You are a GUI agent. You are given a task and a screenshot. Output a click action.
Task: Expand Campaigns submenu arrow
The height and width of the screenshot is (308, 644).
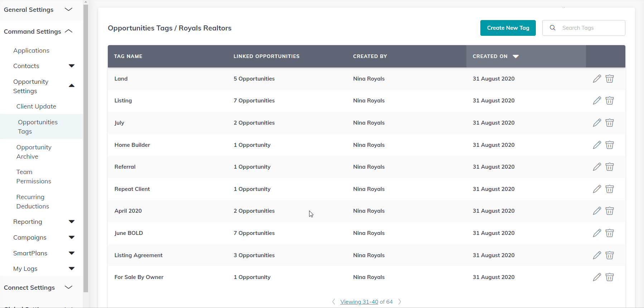click(x=72, y=237)
